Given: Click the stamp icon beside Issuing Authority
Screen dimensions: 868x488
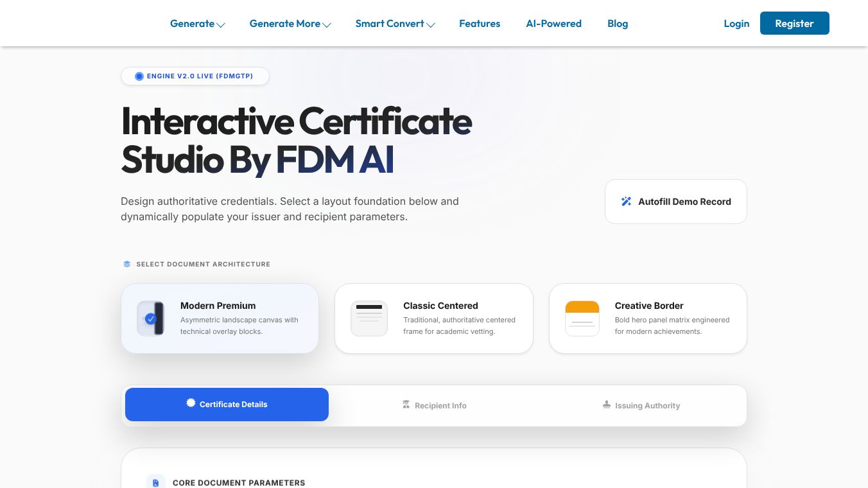Looking at the screenshot, I should 607,405.
